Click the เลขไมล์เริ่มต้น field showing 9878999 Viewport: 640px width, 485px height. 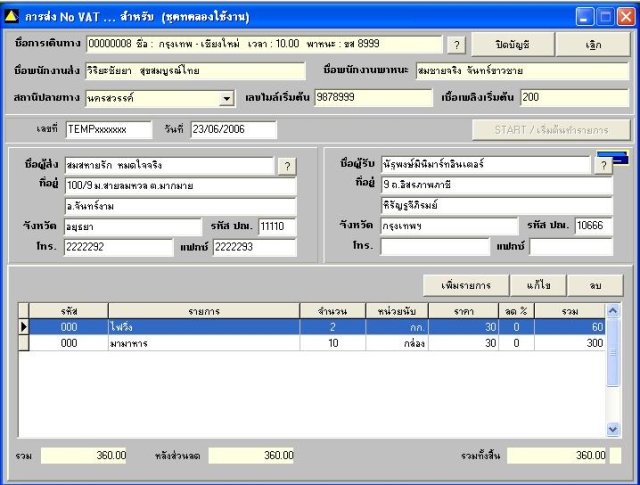coord(373,98)
